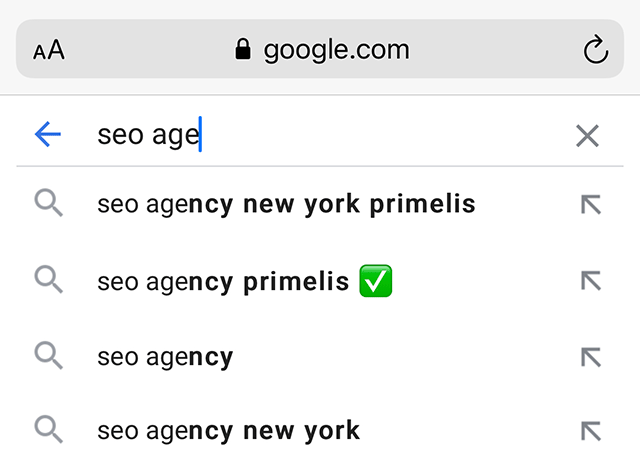Clear the search text with the X

tap(587, 136)
